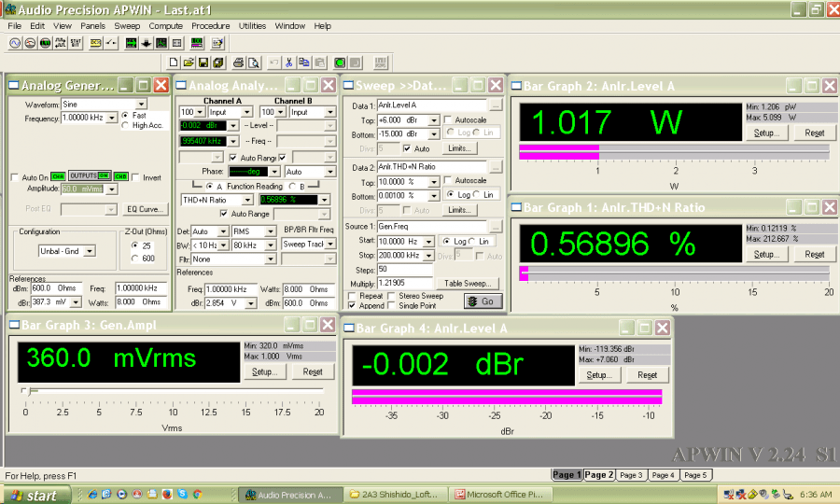This screenshot has width=840, height=504.
Task: Open the Panels menu
Action: tap(92, 26)
